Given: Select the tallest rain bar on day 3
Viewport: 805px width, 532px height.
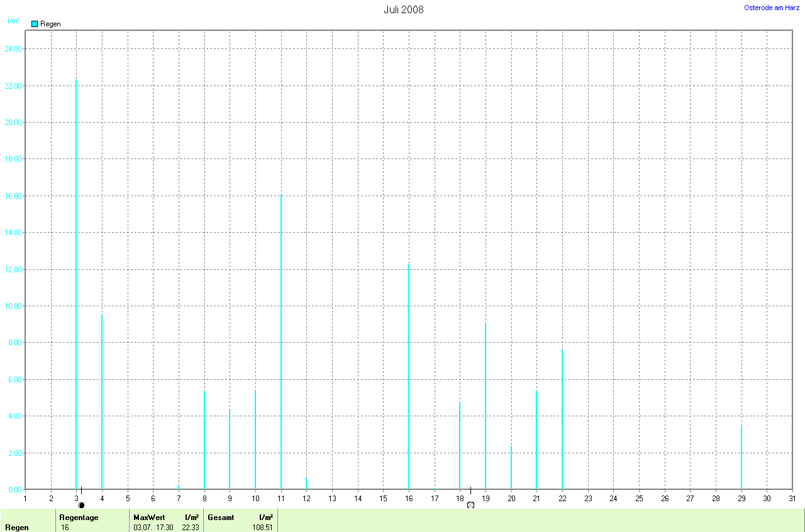Looking at the screenshot, I should (x=76, y=283).
